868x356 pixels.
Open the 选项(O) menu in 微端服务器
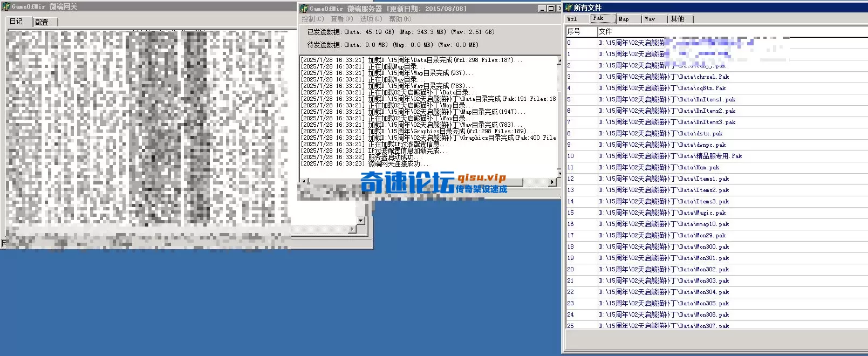[371, 19]
